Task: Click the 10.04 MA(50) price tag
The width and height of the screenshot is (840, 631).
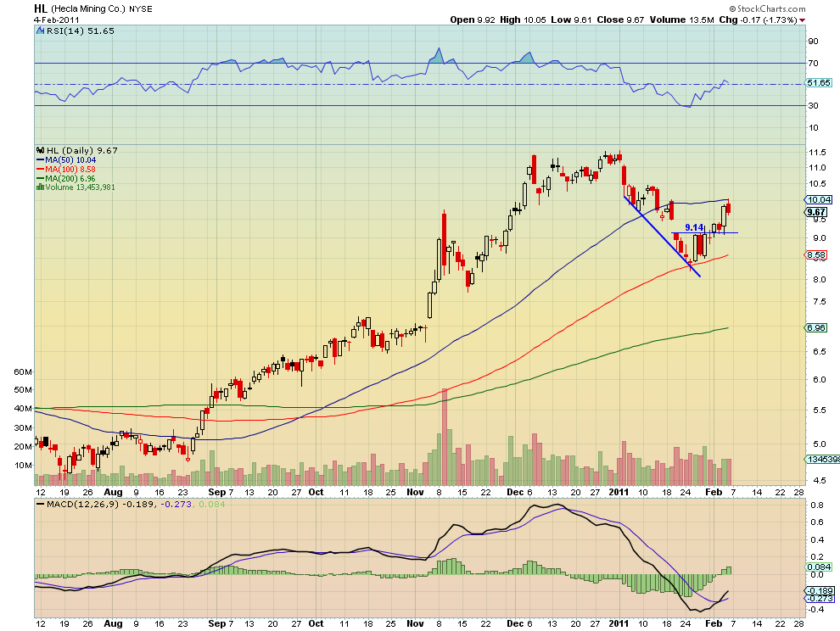Action: (x=819, y=200)
